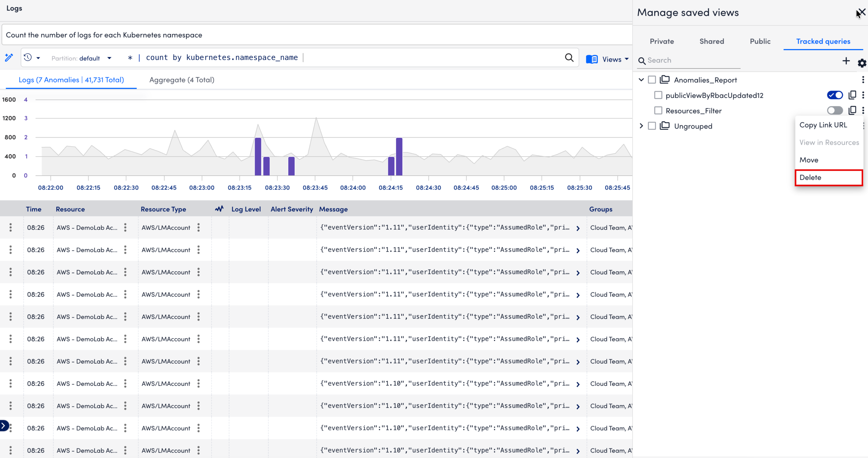This screenshot has height=458, width=868.
Task: Open the Aggregate (4 Total) tab
Action: (x=182, y=80)
